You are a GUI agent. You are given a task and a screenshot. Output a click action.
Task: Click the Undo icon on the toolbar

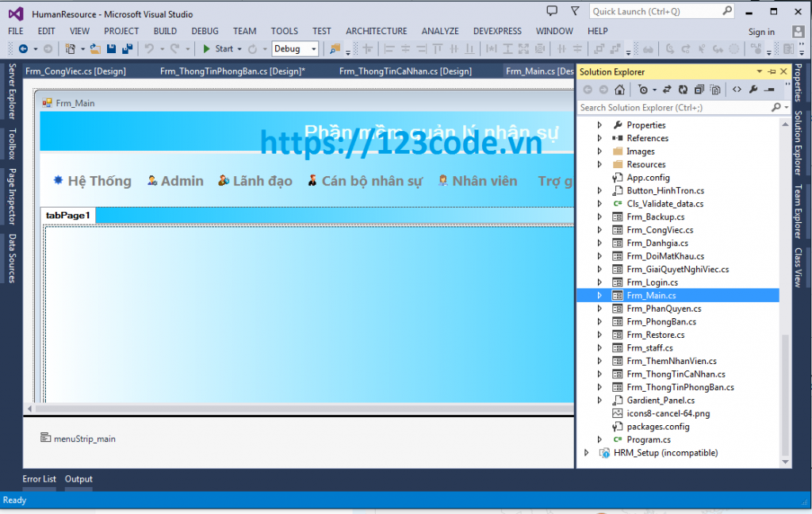click(147, 48)
